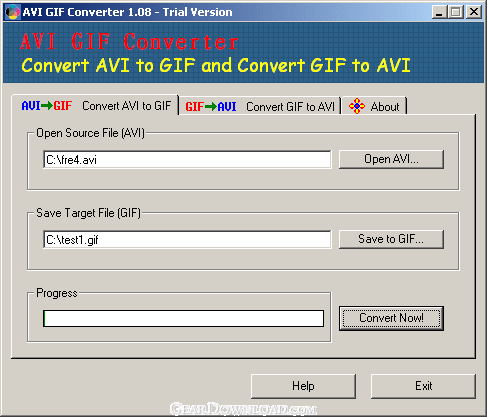Click the red AVI GIF Converter banner title
Image resolution: width=487 pixels, height=417 pixels.
click(x=129, y=42)
